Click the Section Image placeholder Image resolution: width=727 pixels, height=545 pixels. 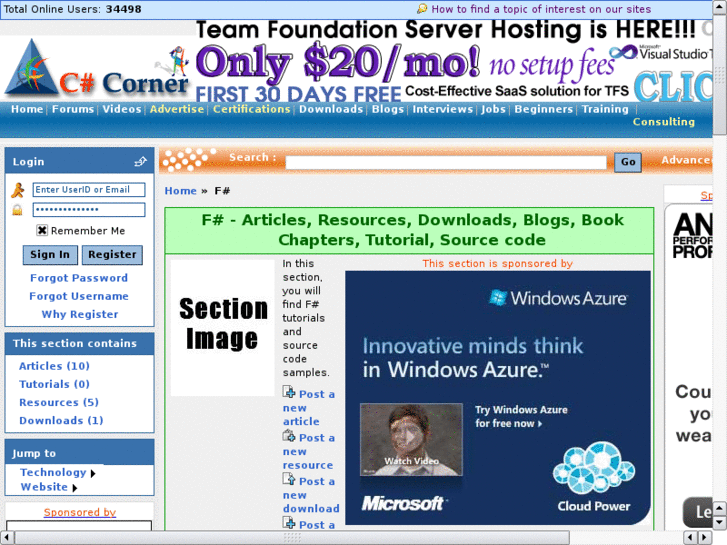(223, 327)
